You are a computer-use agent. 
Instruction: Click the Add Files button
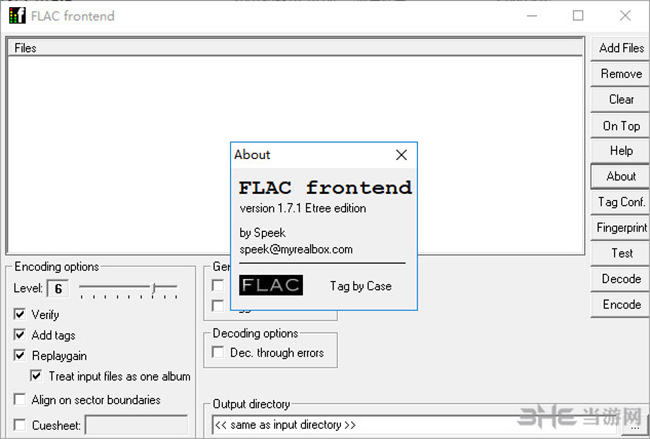621,48
